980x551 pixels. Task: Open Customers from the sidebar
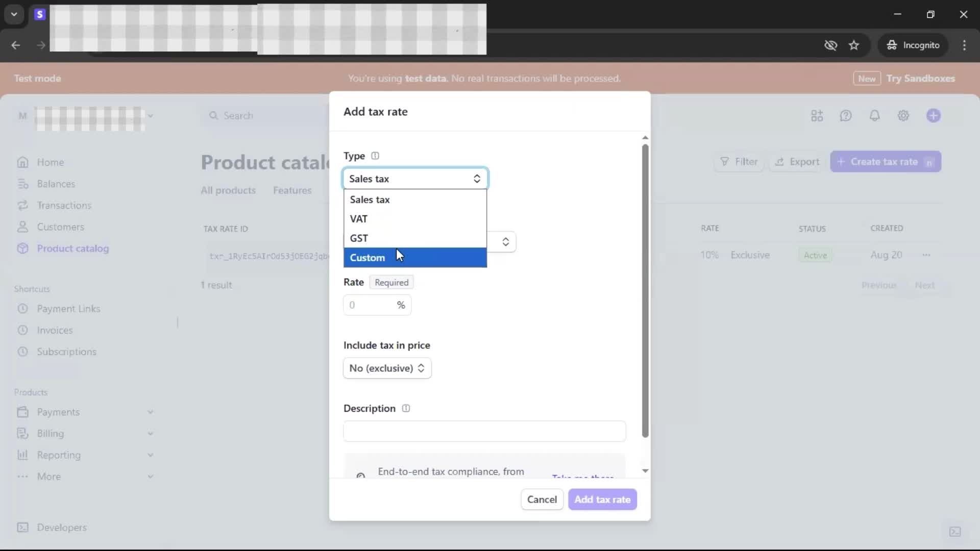click(x=60, y=227)
